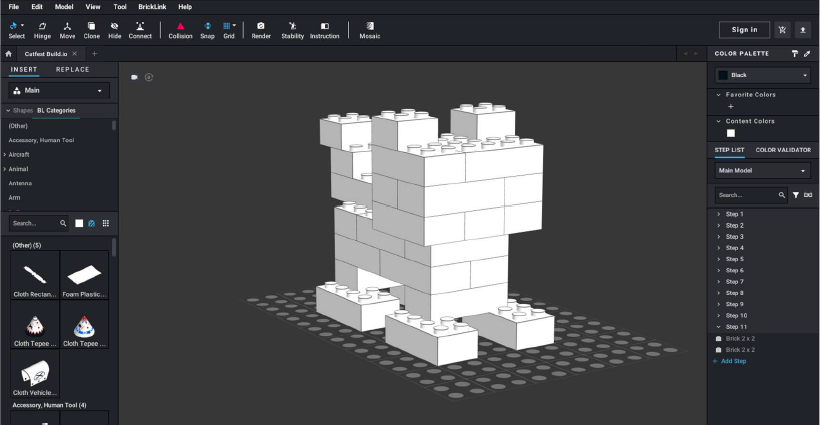Open the Render tool
This screenshot has width=820, height=425.
pos(261,29)
